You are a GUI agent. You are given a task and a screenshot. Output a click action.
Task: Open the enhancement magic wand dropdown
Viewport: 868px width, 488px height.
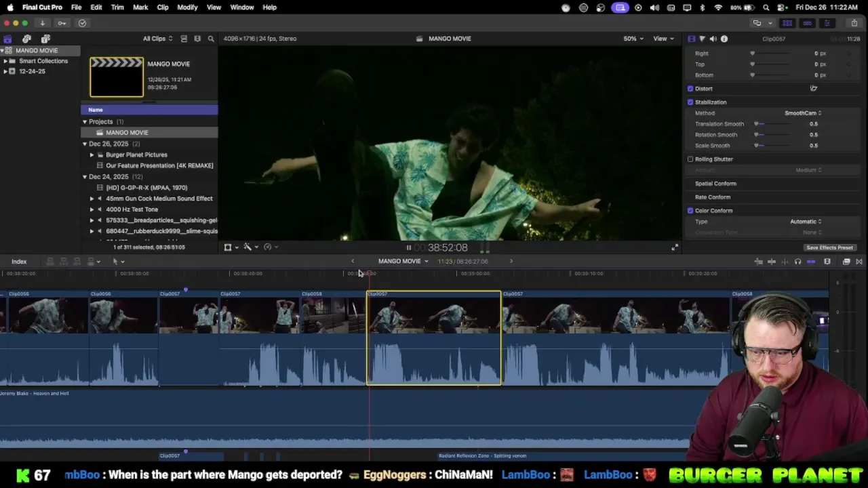251,247
